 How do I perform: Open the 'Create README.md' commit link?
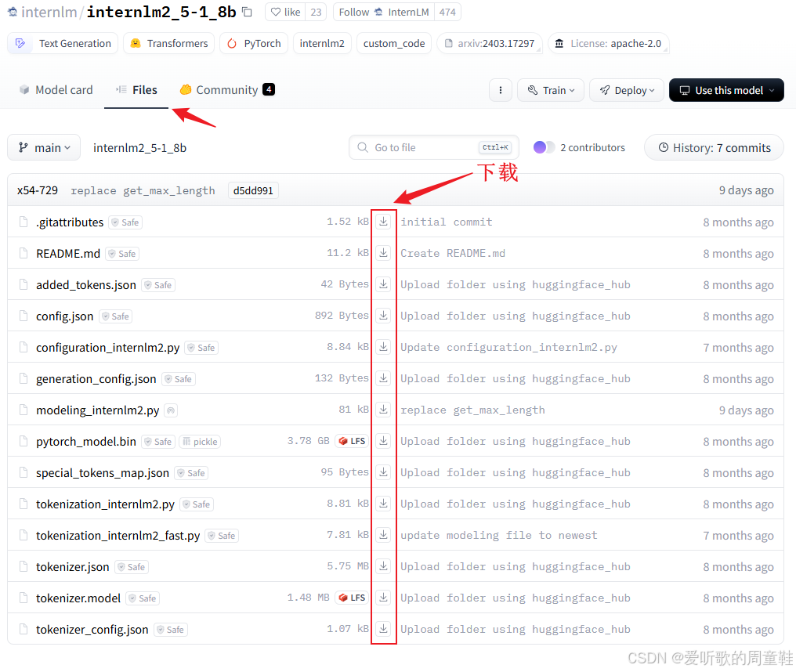pyautogui.click(x=453, y=253)
